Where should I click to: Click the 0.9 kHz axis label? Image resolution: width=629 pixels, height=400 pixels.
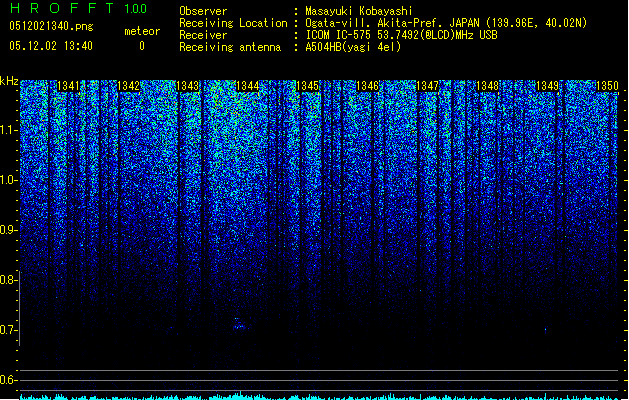(x=9, y=230)
